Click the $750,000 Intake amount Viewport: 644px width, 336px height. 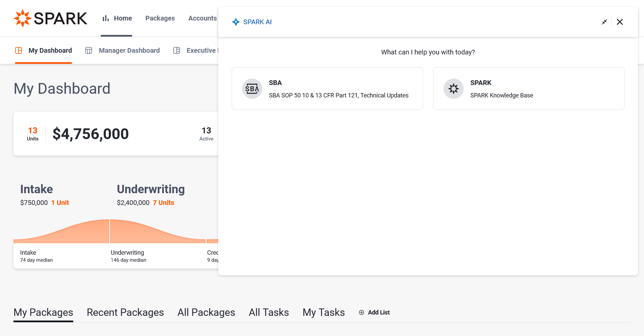(x=34, y=203)
